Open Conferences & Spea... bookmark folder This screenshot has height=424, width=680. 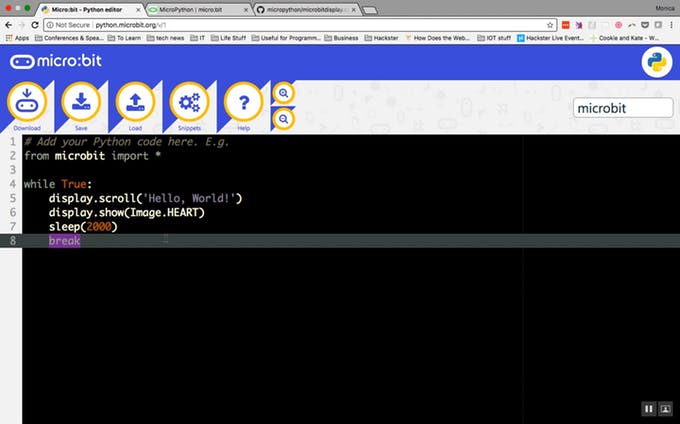[69, 38]
